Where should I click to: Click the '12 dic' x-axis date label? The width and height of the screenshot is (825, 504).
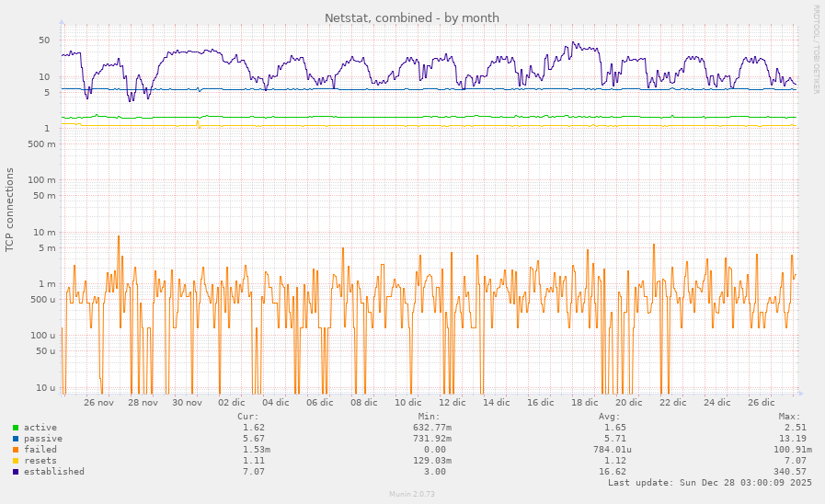[453, 403]
